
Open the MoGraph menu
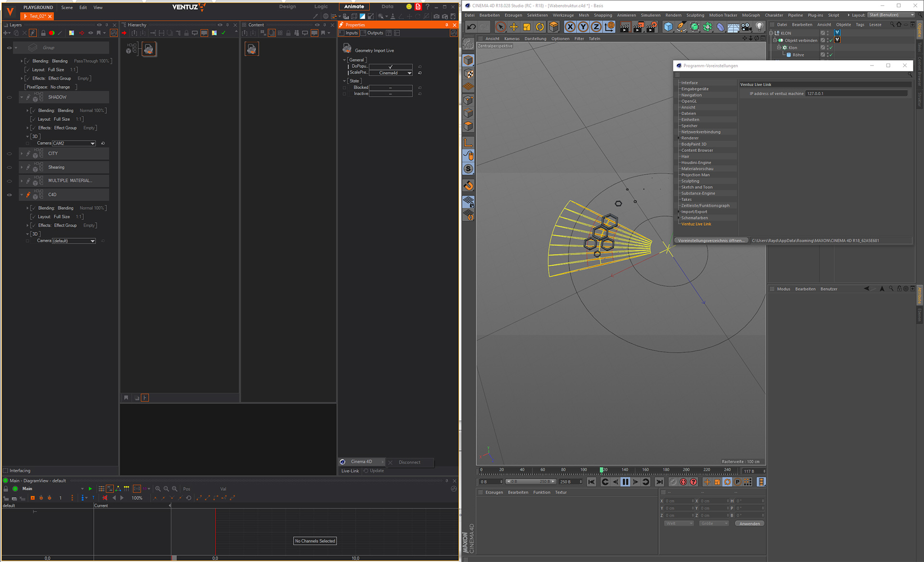(750, 15)
